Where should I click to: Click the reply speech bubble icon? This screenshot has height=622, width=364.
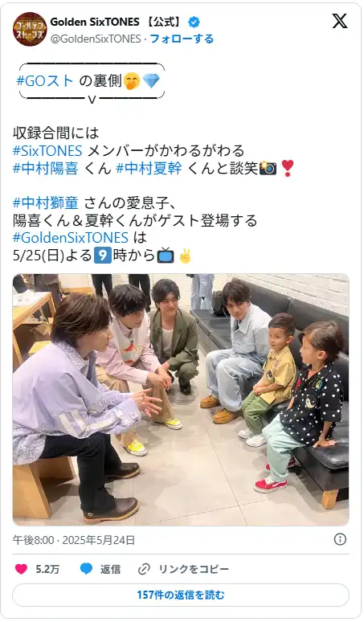[86, 569]
